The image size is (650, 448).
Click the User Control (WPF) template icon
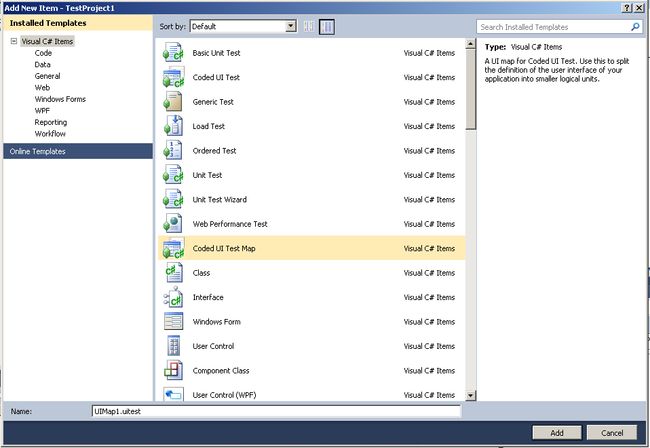point(173,394)
